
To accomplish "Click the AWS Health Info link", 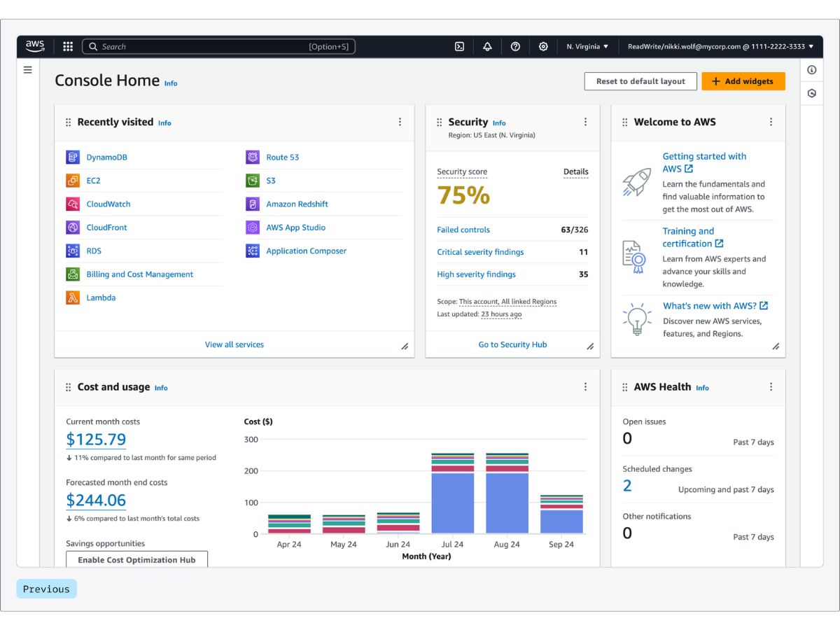I will (702, 388).
